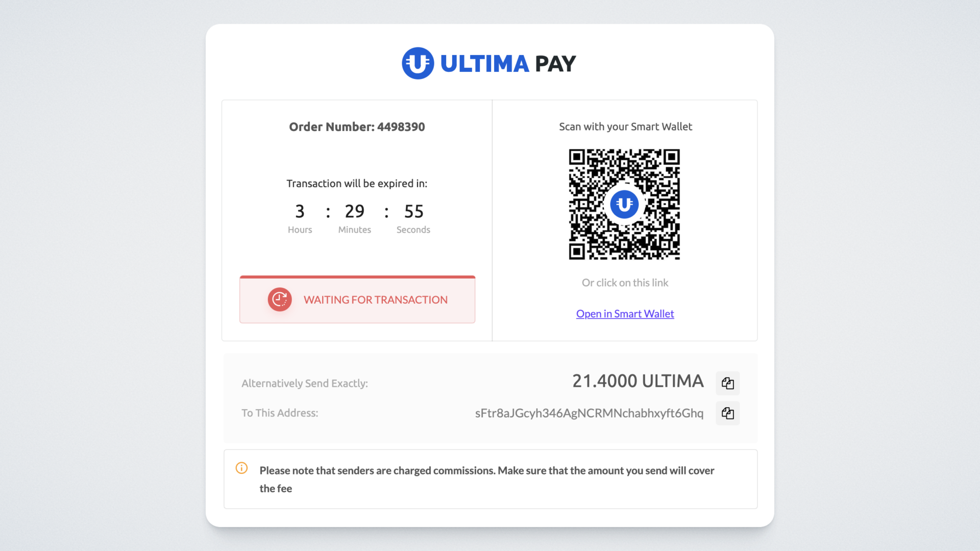Click the commissions notice message
Screen dimensions: 980x551
click(x=486, y=479)
